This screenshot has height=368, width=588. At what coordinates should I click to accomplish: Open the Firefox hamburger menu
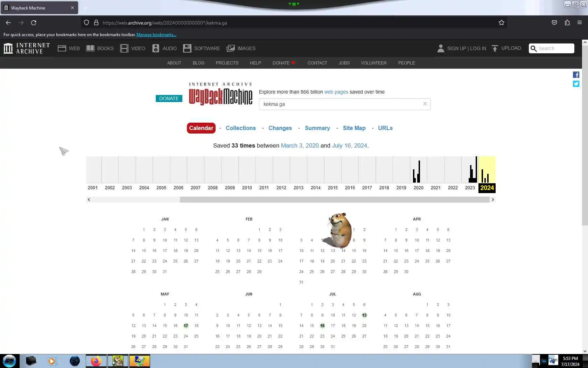[580, 23]
